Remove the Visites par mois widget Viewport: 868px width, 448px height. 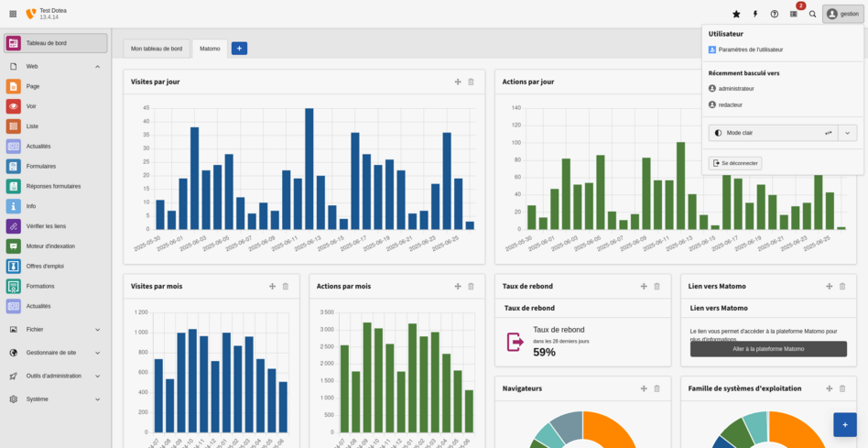point(286,287)
